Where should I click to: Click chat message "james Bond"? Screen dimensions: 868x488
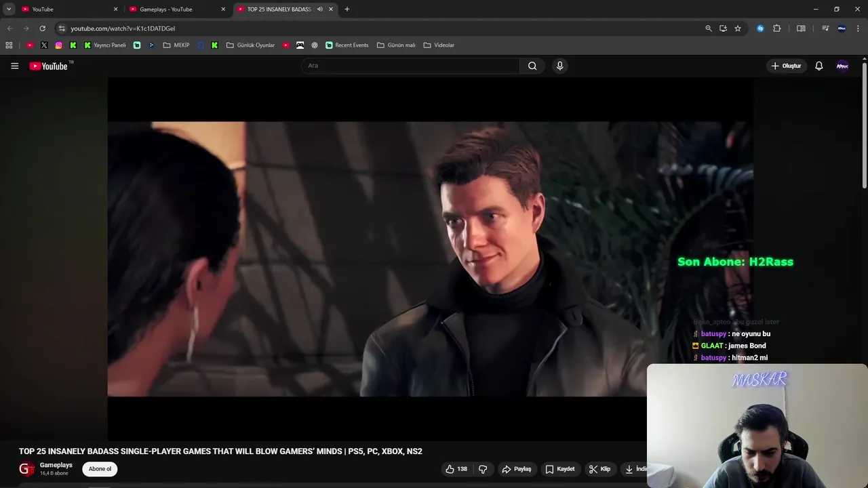[747, 346]
